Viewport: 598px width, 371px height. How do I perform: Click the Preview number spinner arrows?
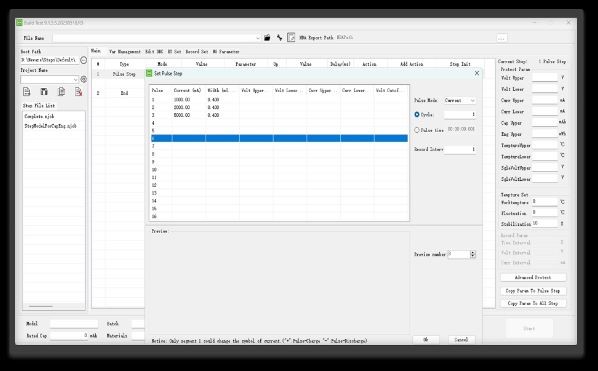click(473, 254)
